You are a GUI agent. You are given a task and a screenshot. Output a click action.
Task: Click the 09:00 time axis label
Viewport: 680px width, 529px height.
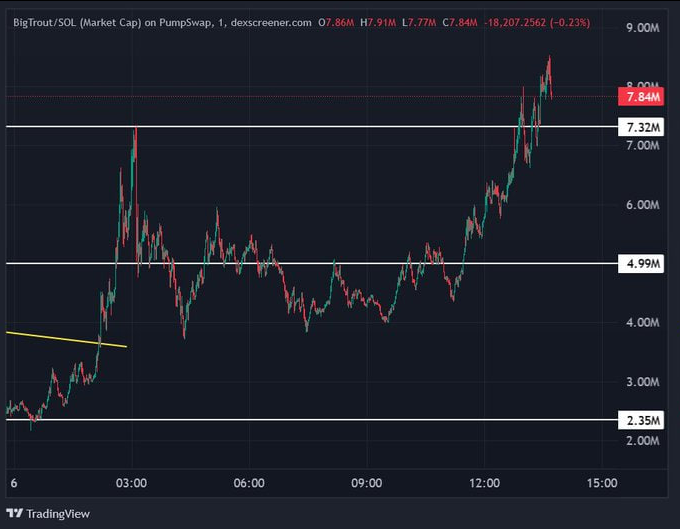point(367,483)
